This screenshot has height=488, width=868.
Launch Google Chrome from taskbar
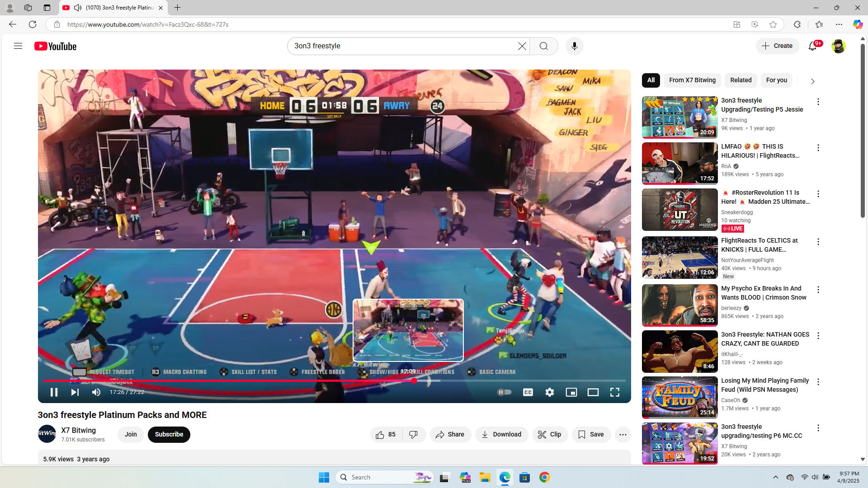click(544, 477)
